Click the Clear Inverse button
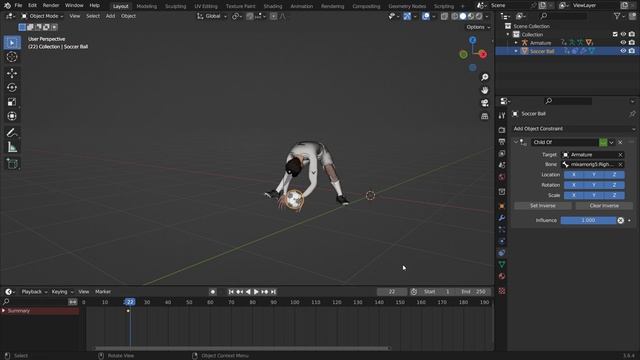Image resolution: width=640 pixels, height=360 pixels. 604,206
